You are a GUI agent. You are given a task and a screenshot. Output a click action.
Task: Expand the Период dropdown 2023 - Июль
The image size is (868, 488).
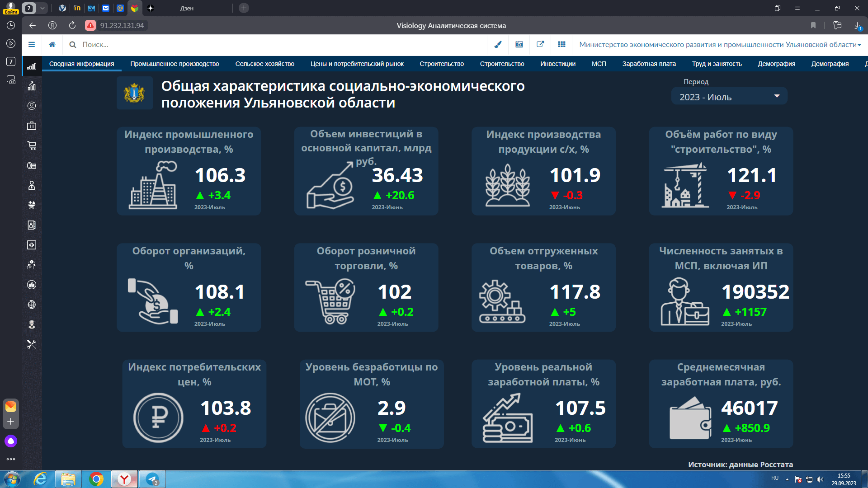(x=729, y=97)
